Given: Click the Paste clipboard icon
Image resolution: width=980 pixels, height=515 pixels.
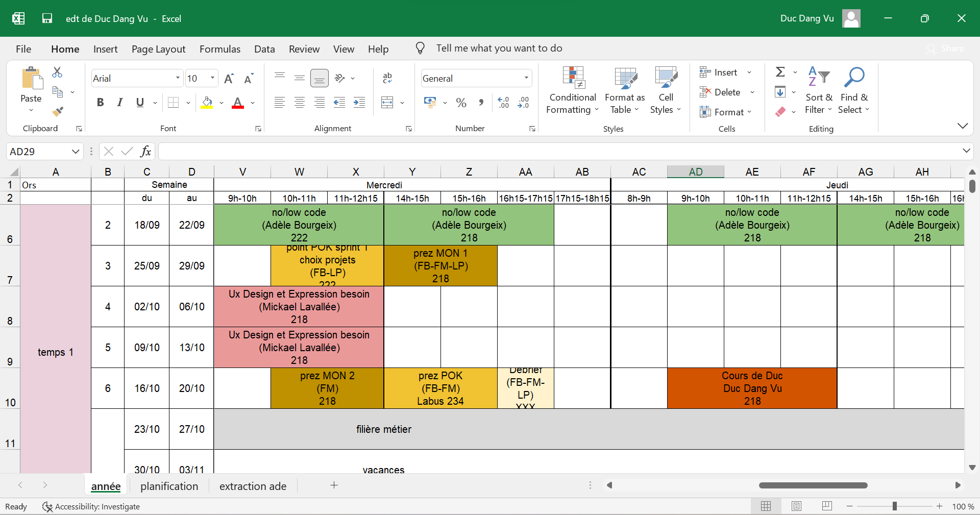Looking at the screenshot, I should coord(32,79).
